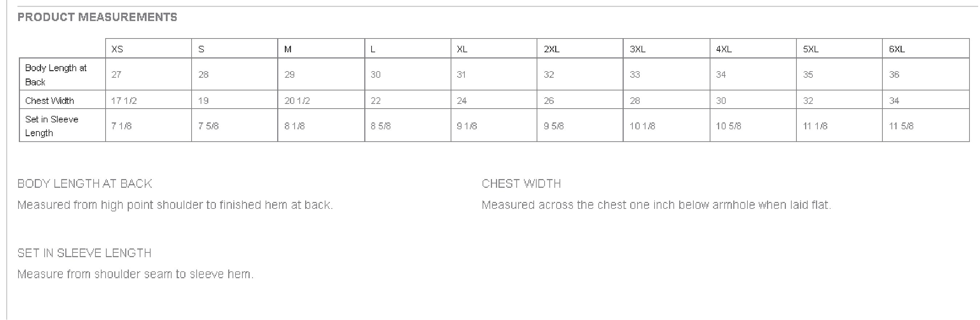Click the 7 5/8 sleeve length value

pos(209,126)
